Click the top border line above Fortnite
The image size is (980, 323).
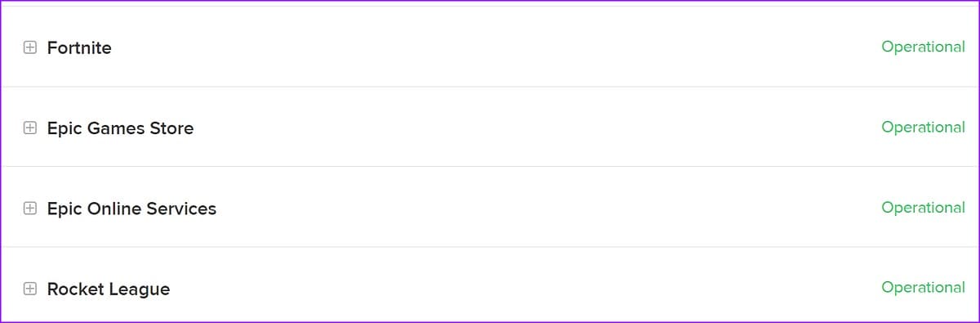coord(490,7)
